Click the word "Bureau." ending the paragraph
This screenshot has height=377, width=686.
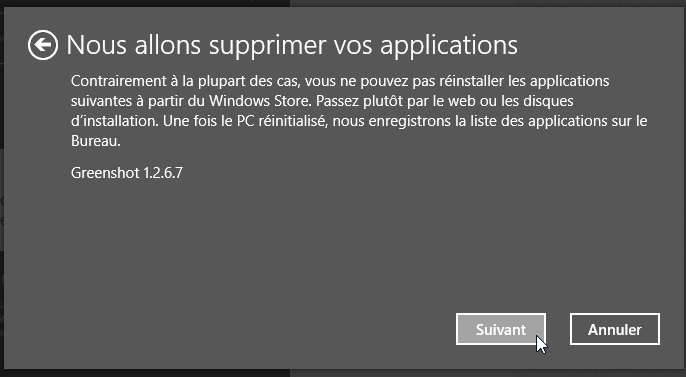(96, 141)
